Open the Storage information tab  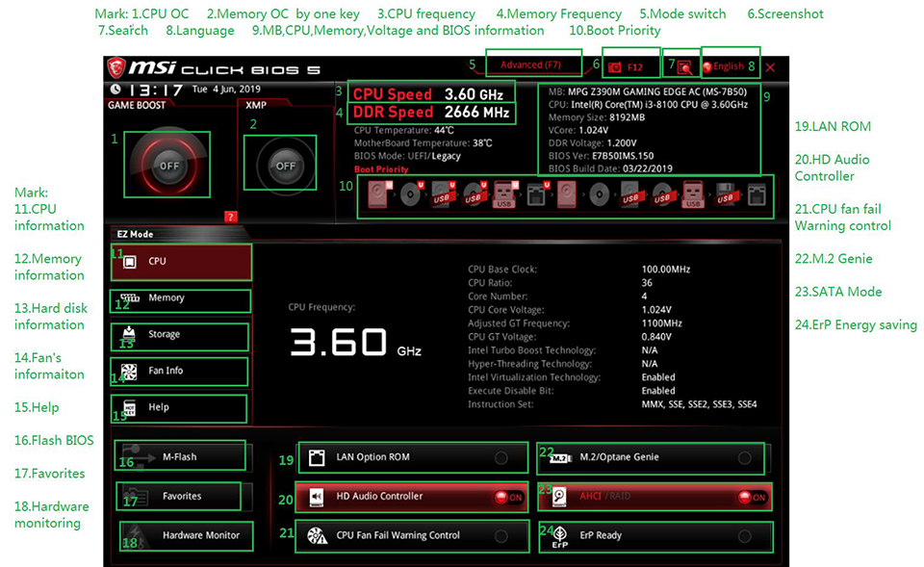click(x=182, y=335)
